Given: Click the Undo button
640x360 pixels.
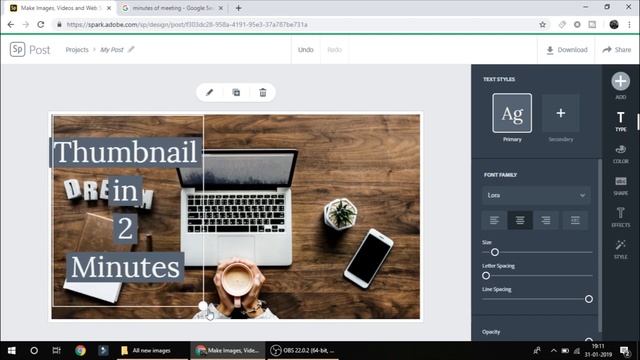Looking at the screenshot, I should 306,49.
